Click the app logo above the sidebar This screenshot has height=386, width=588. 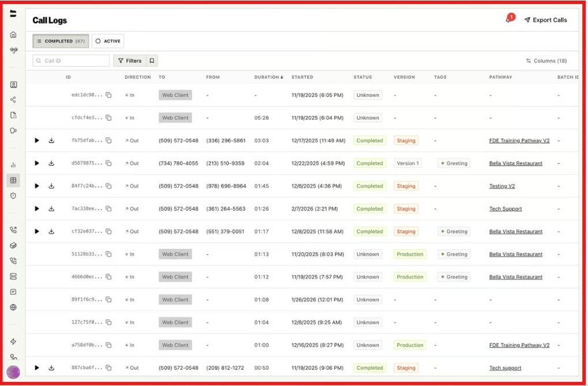click(13, 14)
